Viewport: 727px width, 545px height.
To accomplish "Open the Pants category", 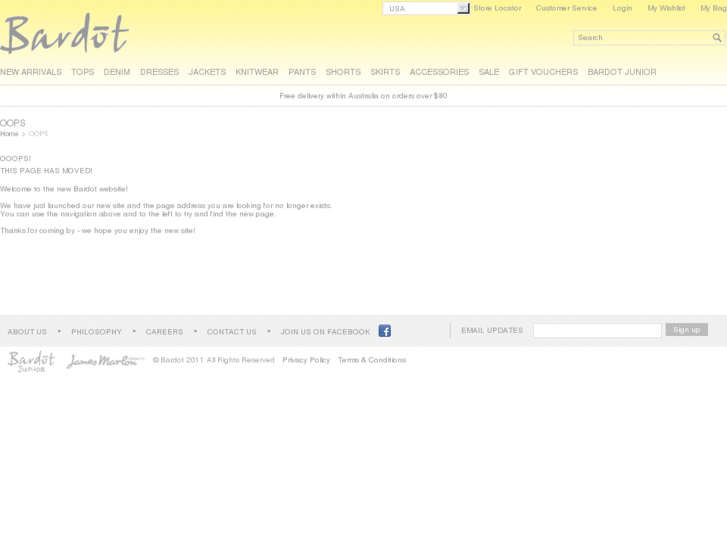I will [x=302, y=72].
